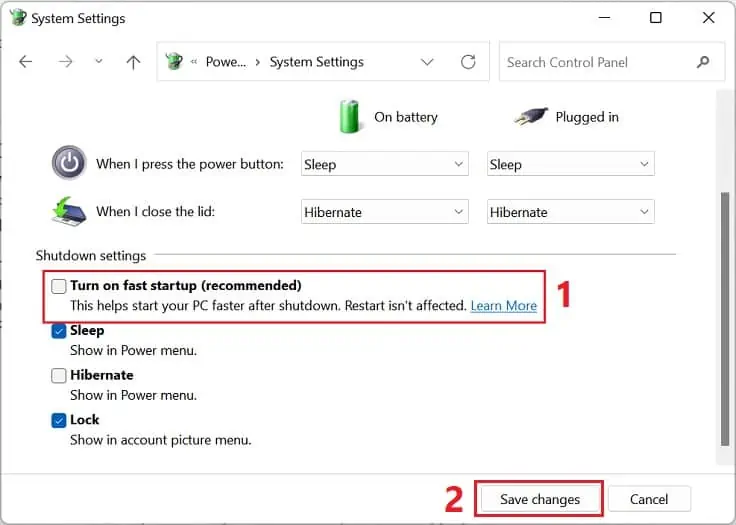This screenshot has width=736, height=525.
Task: Open the Learn More link
Action: tap(504, 306)
